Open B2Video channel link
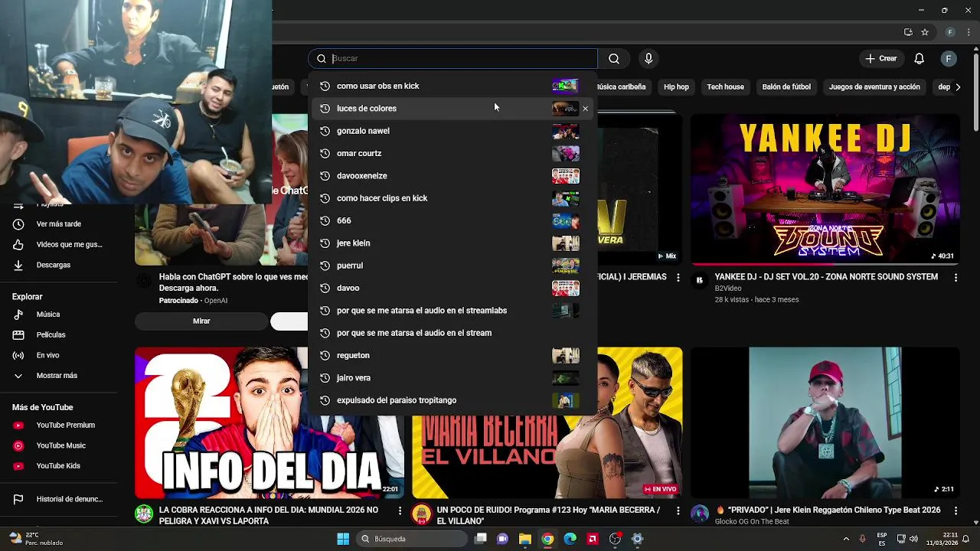This screenshot has width=980, height=551. [728, 289]
